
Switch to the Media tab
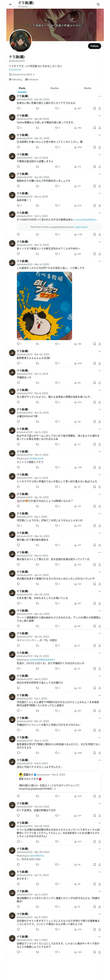pyautogui.click(x=87, y=88)
